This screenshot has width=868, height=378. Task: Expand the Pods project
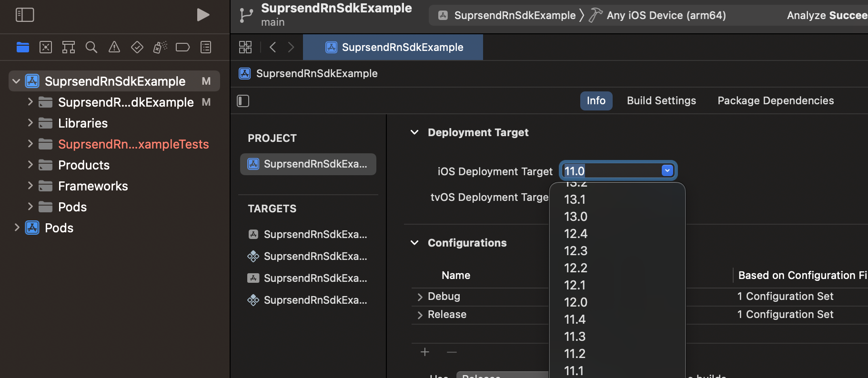point(17,228)
